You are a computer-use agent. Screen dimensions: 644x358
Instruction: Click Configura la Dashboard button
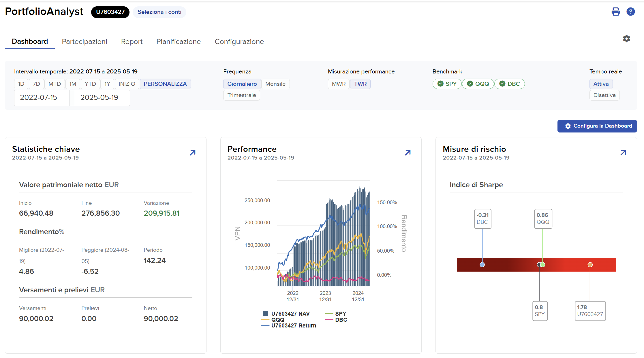(x=597, y=126)
